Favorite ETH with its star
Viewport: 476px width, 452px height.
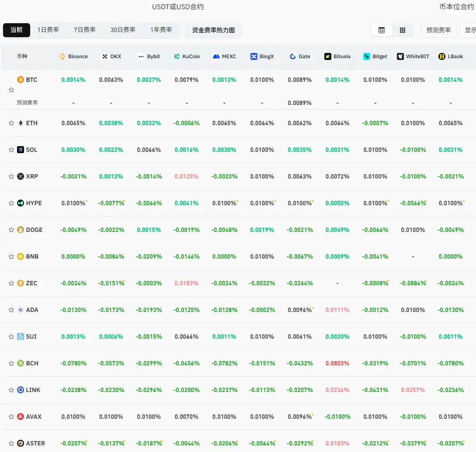[11, 123]
